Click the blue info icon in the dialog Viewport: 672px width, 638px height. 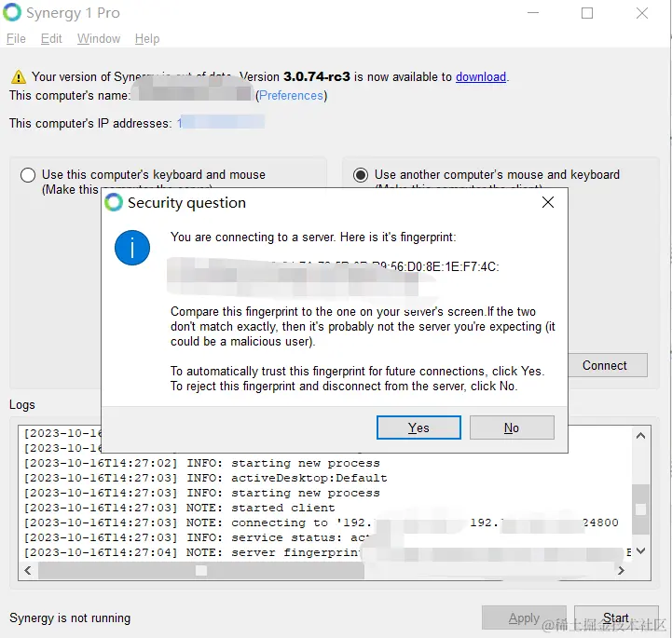click(132, 248)
